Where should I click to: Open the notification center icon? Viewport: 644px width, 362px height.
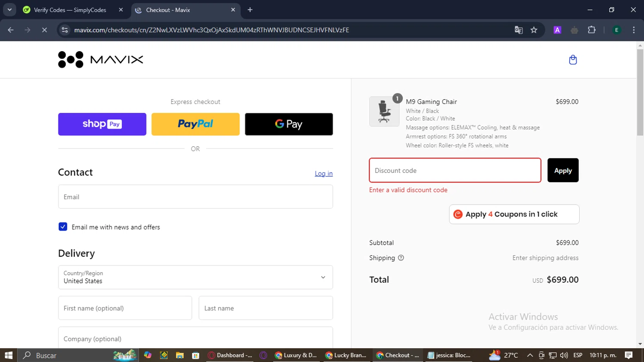(629, 355)
